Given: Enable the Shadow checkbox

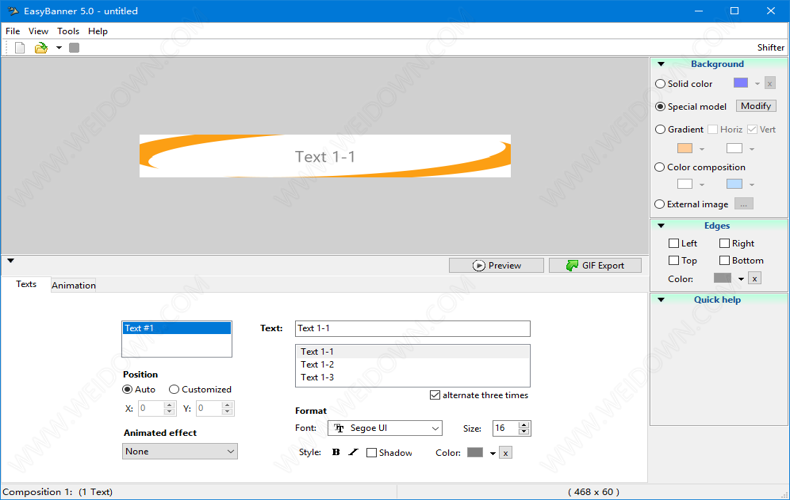Looking at the screenshot, I should pos(371,453).
